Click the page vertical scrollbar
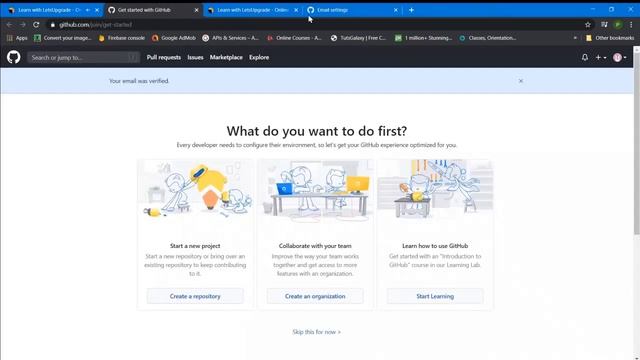Viewport: 640px width, 360px height. click(x=636, y=143)
